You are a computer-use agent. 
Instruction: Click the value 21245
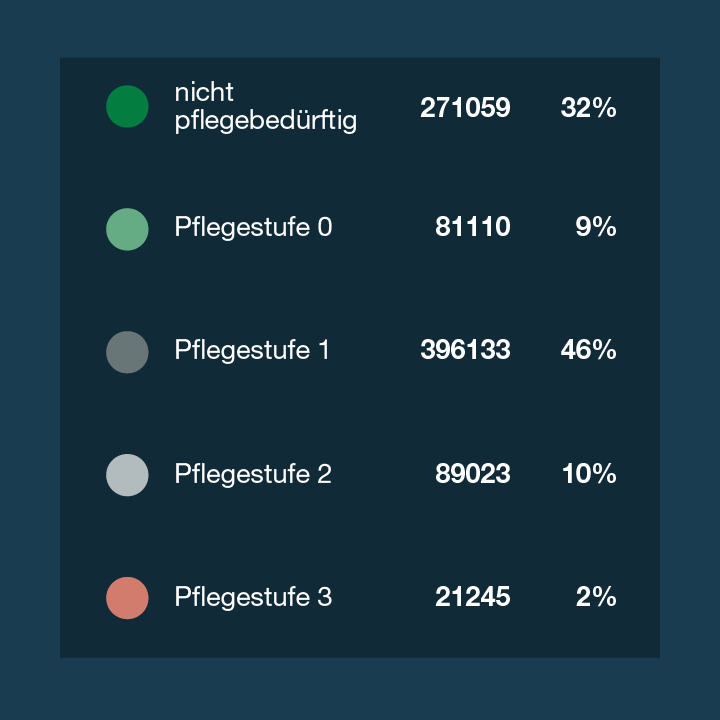tap(472, 596)
